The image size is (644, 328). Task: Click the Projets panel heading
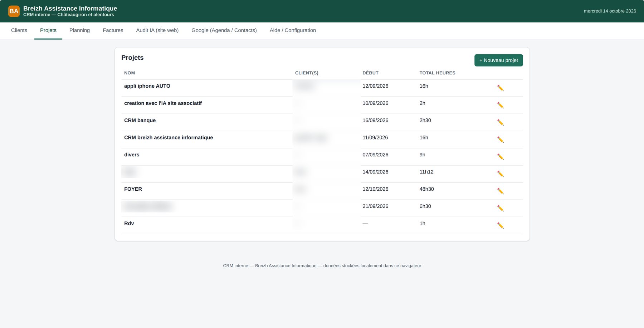[x=132, y=58]
